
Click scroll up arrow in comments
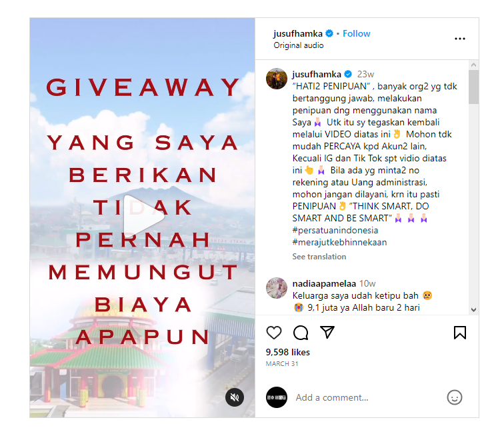tap(473, 65)
